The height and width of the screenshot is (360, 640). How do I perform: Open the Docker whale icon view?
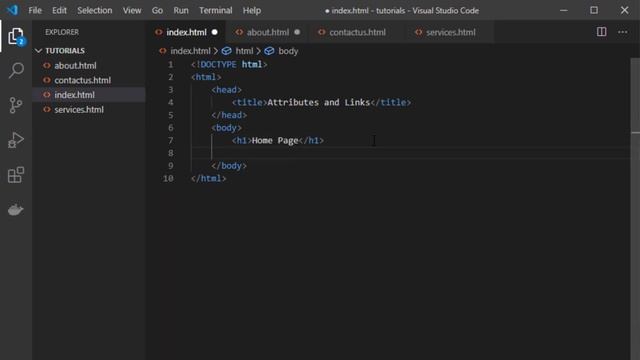(16, 209)
